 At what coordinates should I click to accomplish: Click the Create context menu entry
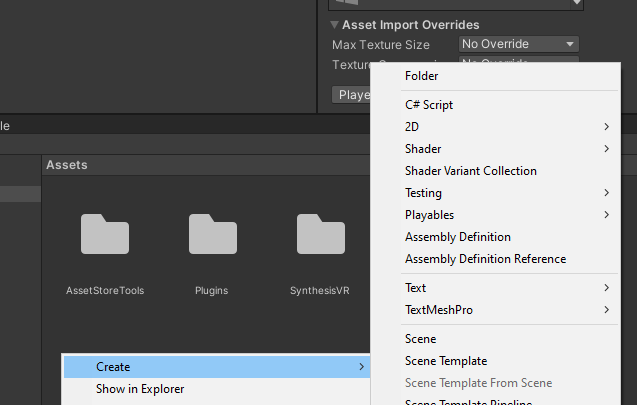coord(217,367)
